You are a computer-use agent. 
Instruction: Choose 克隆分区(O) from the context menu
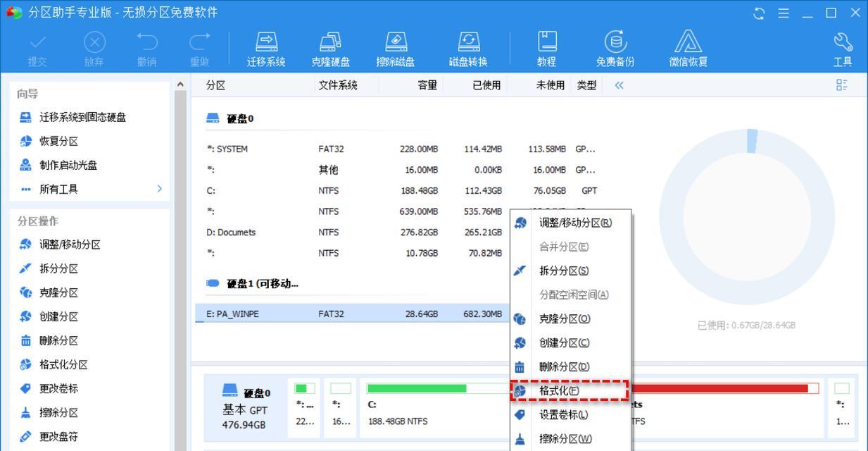click(x=571, y=319)
